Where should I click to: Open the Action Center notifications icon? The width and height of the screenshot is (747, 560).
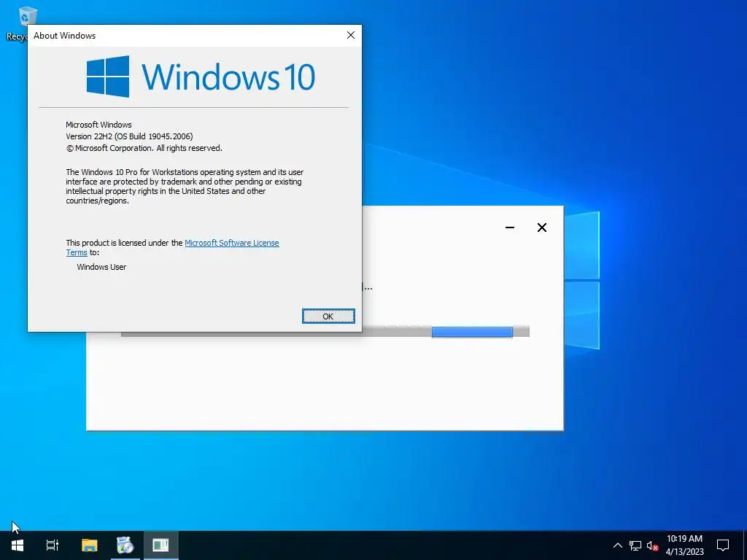(723, 545)
